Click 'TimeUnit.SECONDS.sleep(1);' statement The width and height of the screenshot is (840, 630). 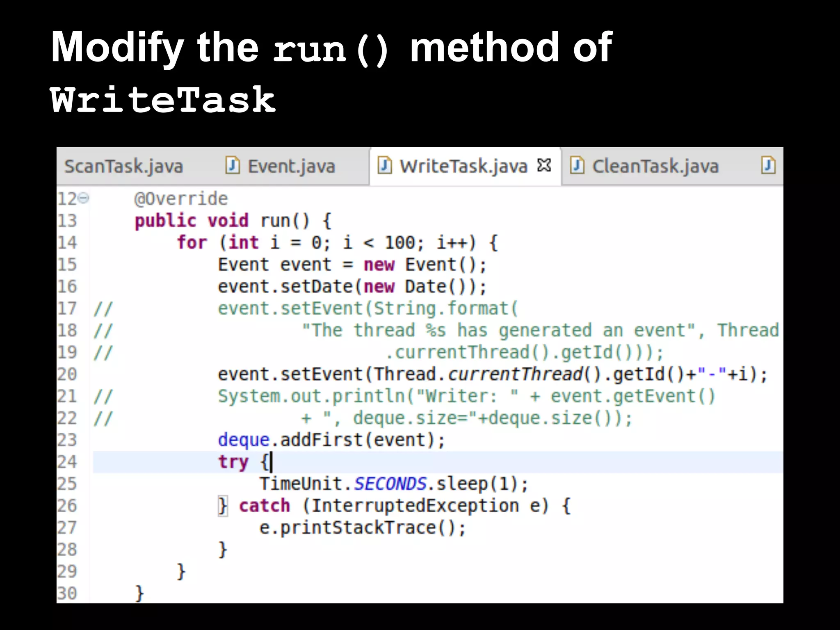coord(394,484)
